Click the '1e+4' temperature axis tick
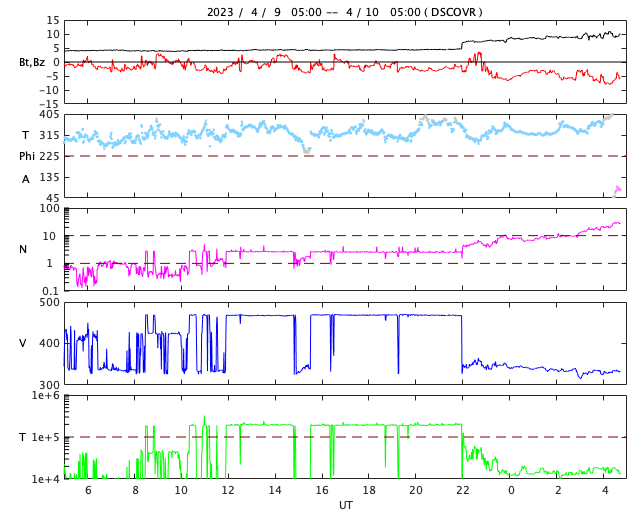 [x=45, y=479]
